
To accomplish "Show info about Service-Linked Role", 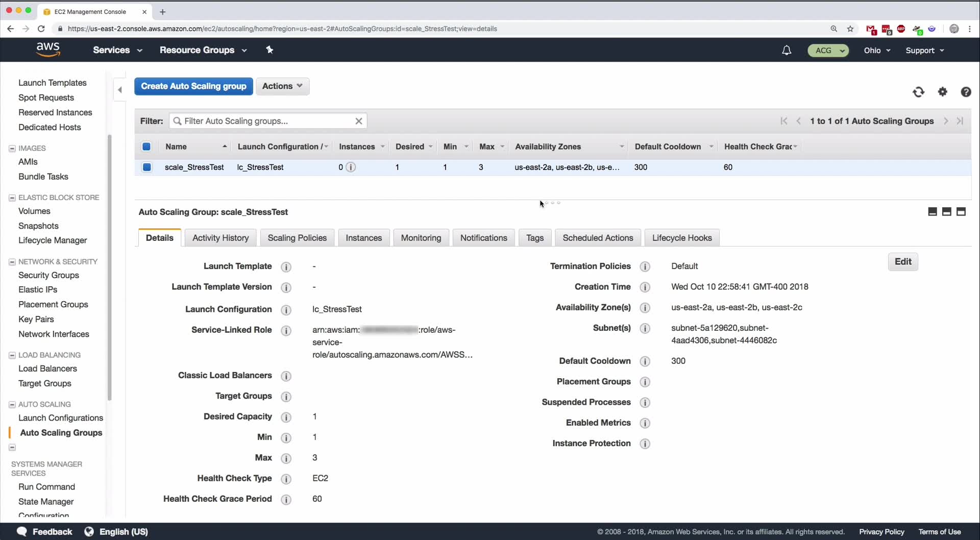I will 286,330.
